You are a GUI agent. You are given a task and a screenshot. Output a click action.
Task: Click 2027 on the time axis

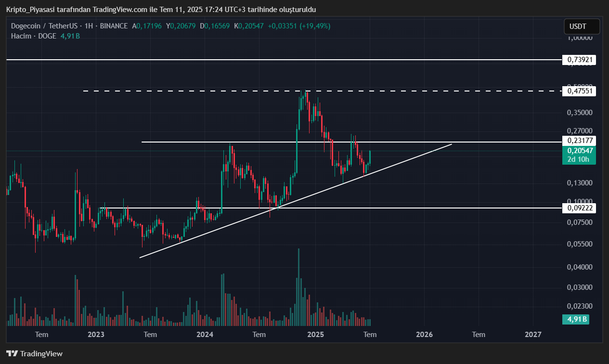coord(533,334)
